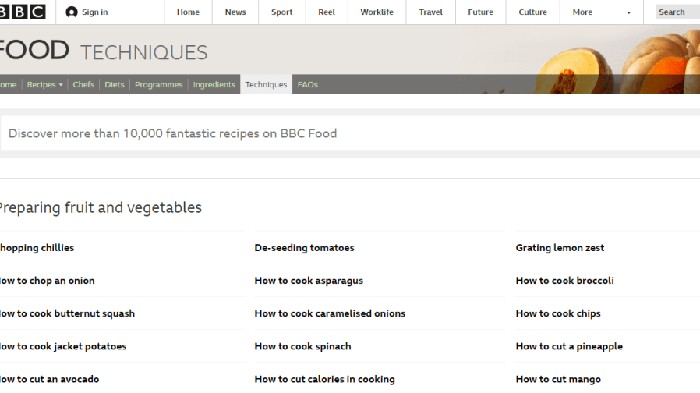
Task: Open How to cook spinach
Action: pos(303,347)
